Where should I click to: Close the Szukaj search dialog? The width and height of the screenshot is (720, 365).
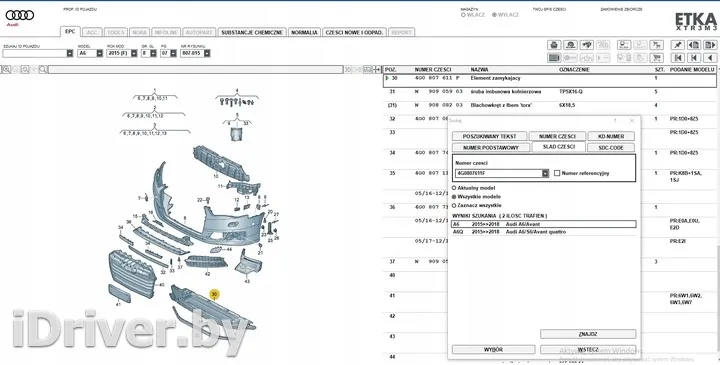click(632, 120)
